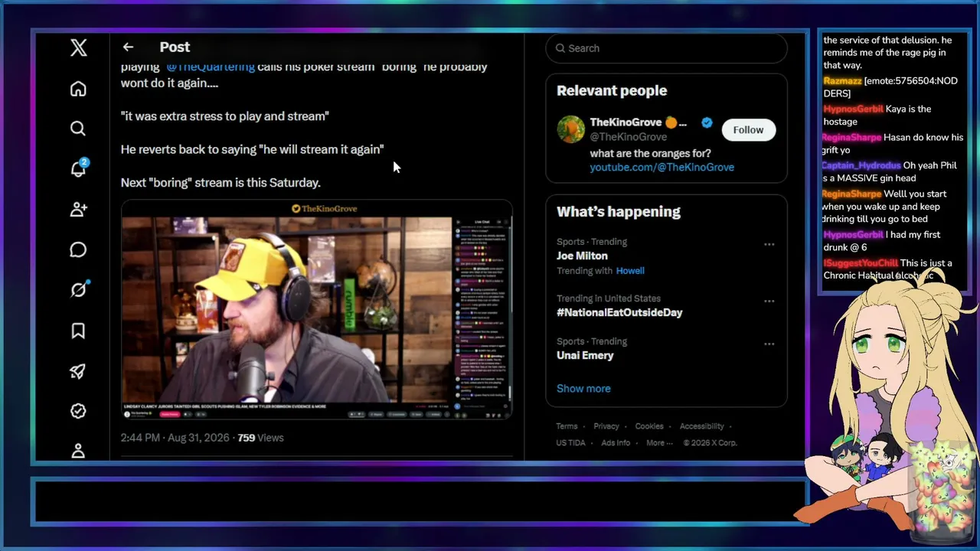
Task: Expand the More footer menu
Action: coord(659,443)
